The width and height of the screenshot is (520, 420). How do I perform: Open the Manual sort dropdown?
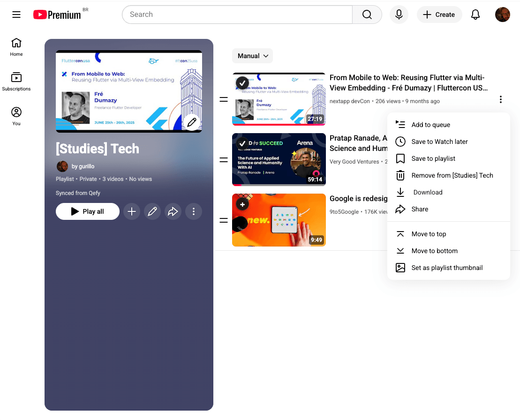(252, 56)
